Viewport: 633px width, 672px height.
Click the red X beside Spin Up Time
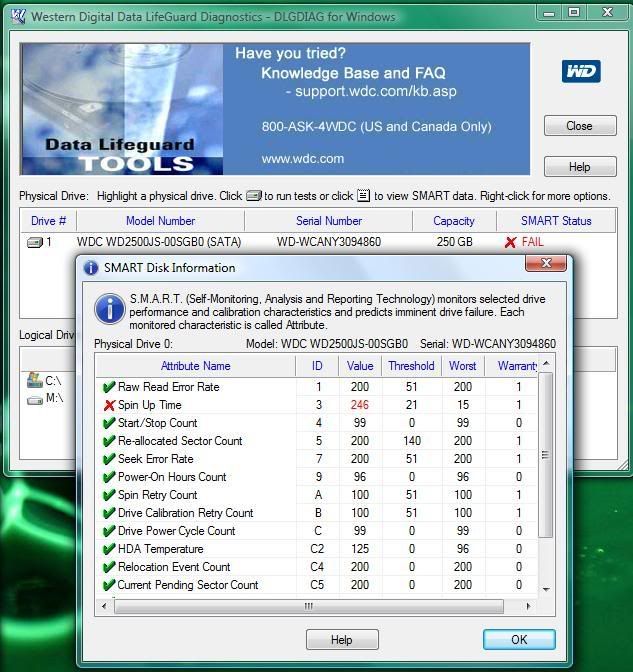109,405
